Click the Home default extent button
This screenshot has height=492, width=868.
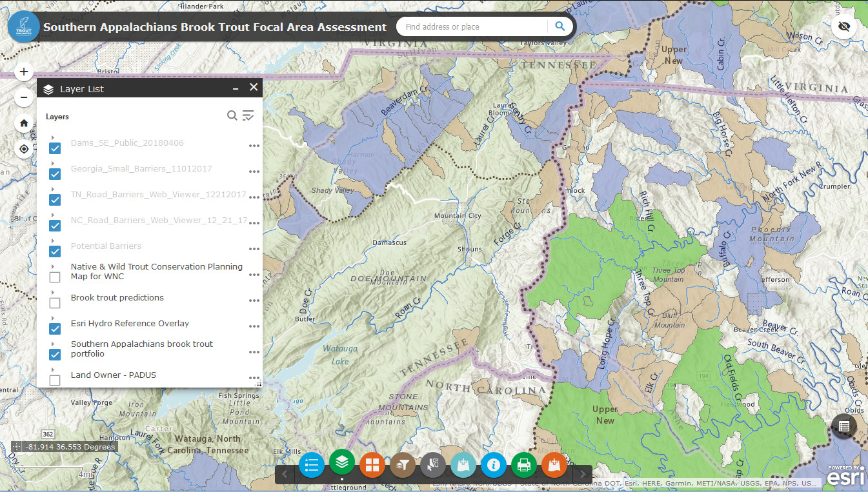24,123
